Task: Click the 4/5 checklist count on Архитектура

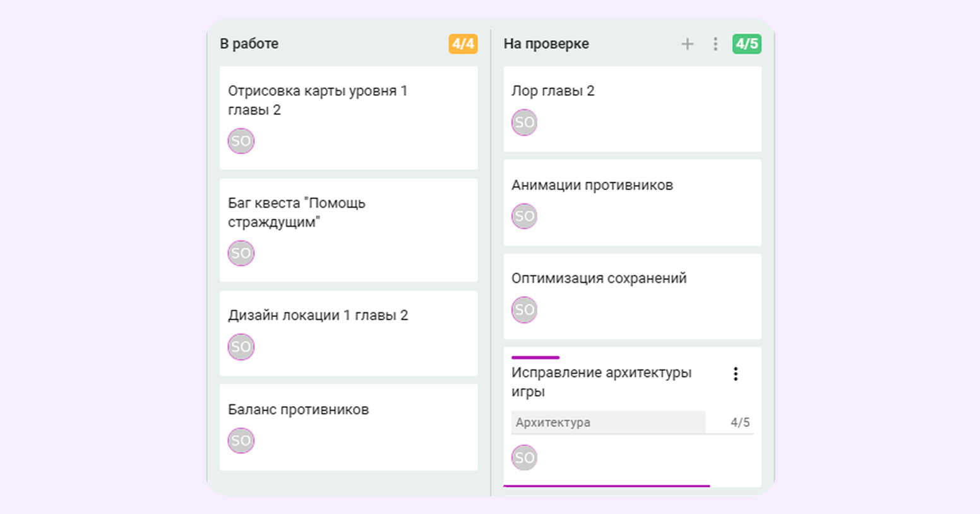Action: tap(740, 422)
